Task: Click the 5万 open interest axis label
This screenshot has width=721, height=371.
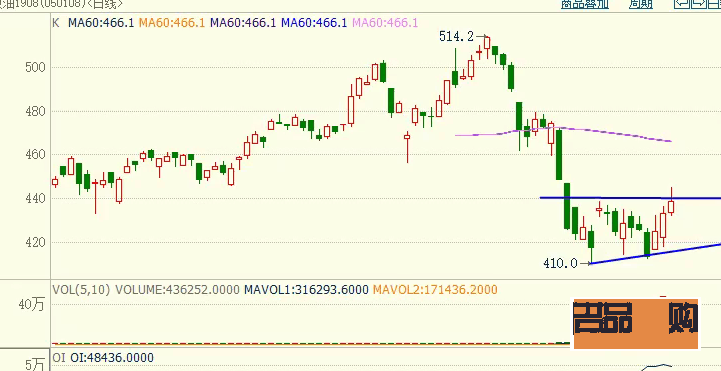Action: pos(34,365)
